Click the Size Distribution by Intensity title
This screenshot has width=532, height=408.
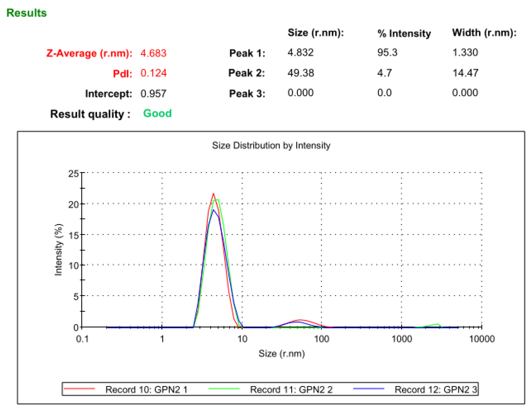coord(271,146)
